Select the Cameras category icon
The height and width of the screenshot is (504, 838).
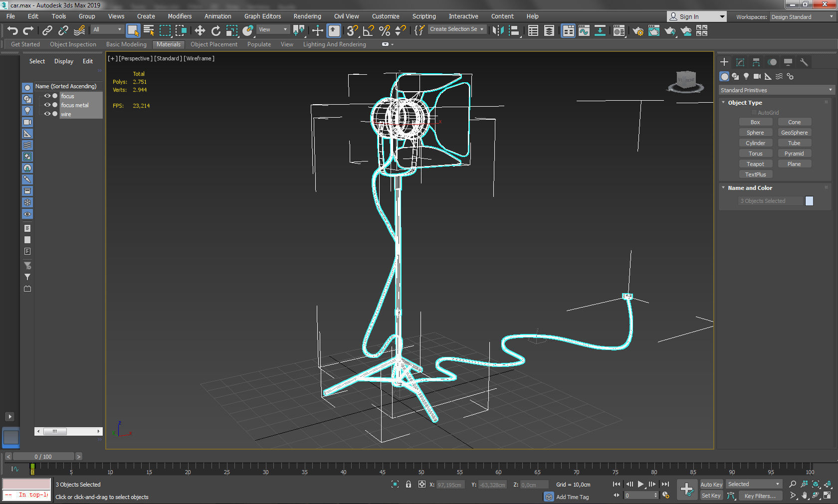point(757,76)
